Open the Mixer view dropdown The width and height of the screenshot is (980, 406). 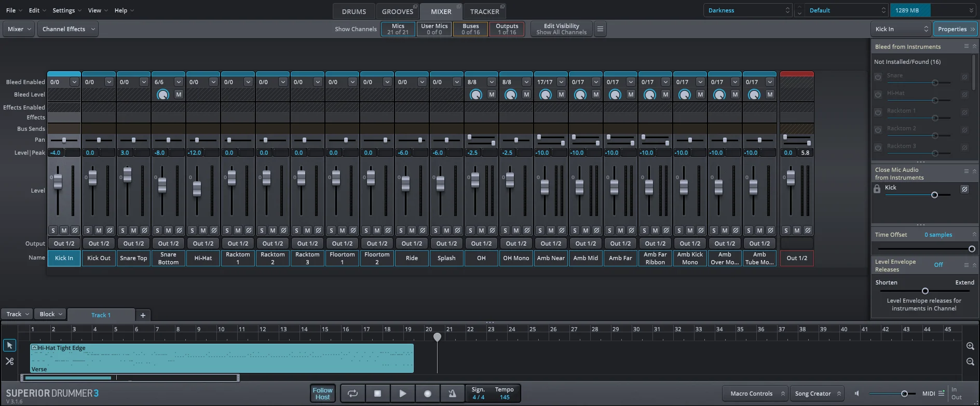20,29
